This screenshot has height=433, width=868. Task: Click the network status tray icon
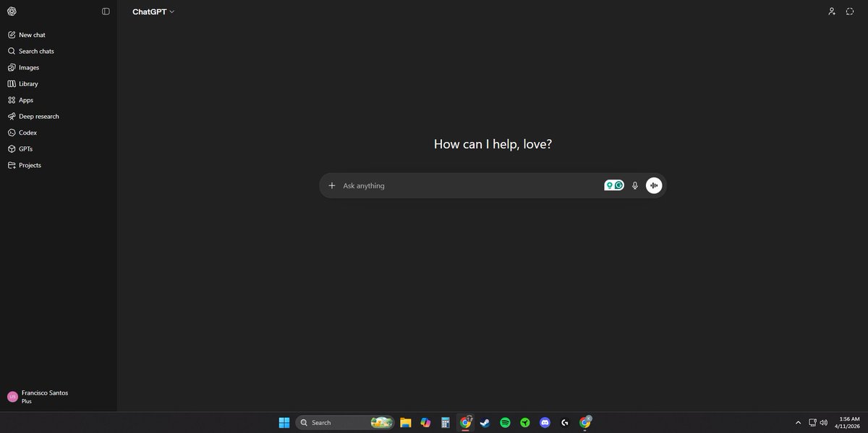[x=812, y=423]
